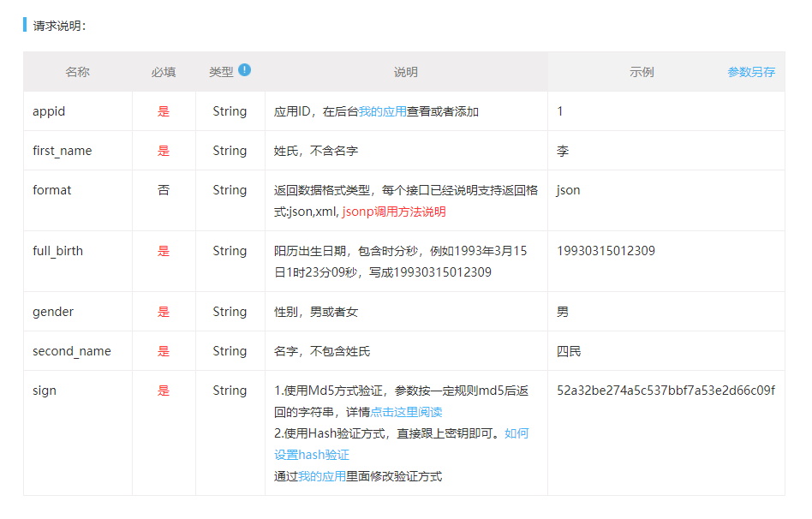Select example value 19930315012309
Viewport: 812px width, 519px height.
click(x=606, y=251)
